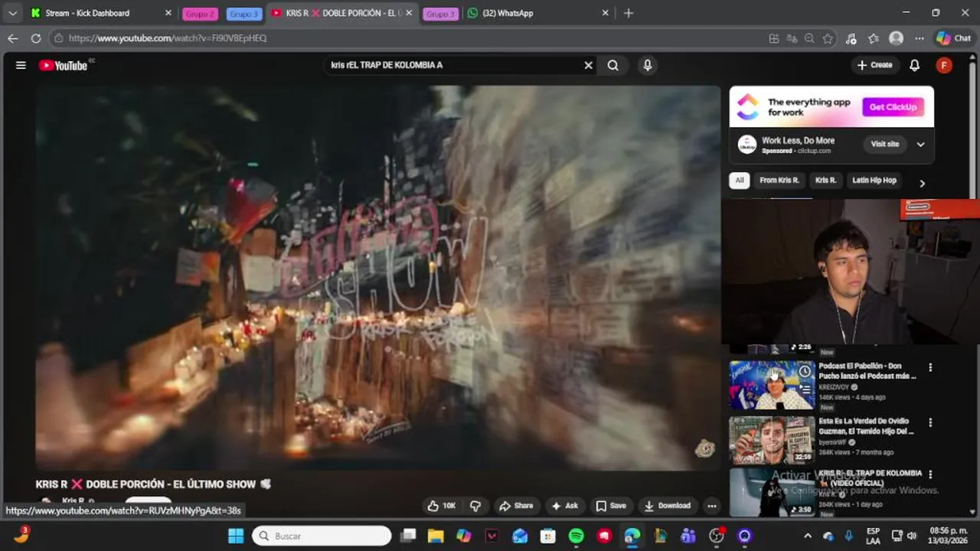
Task: Download the video
Action: [668, 506]
